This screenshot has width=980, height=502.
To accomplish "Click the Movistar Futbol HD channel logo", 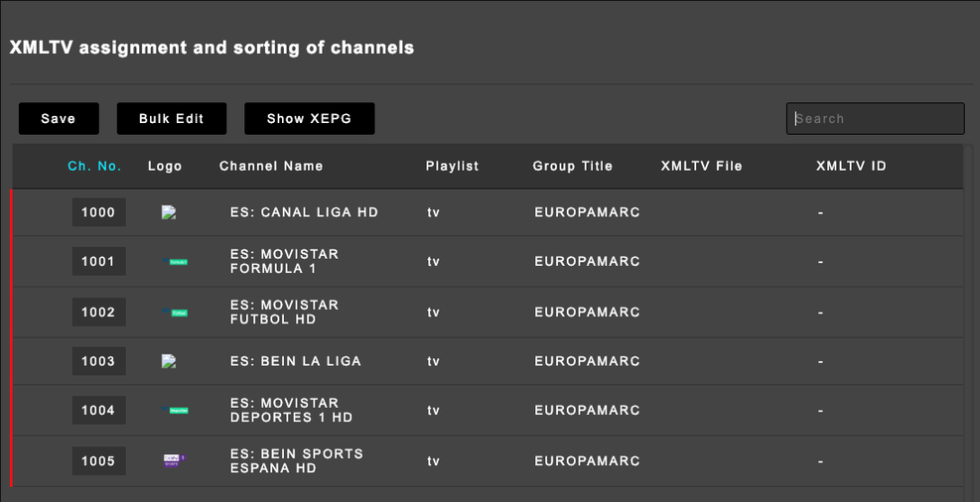I will click(176, 313).
